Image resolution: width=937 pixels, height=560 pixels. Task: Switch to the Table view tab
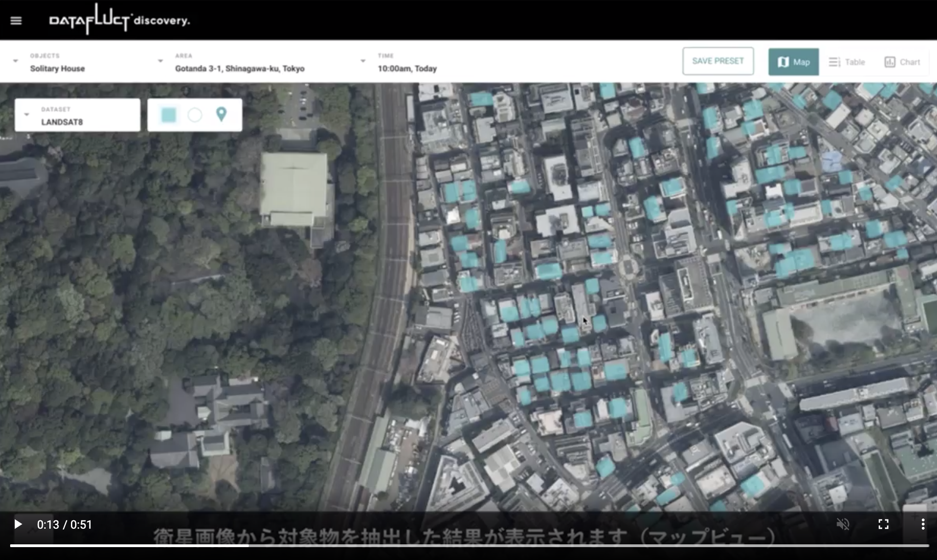[847, 62]
